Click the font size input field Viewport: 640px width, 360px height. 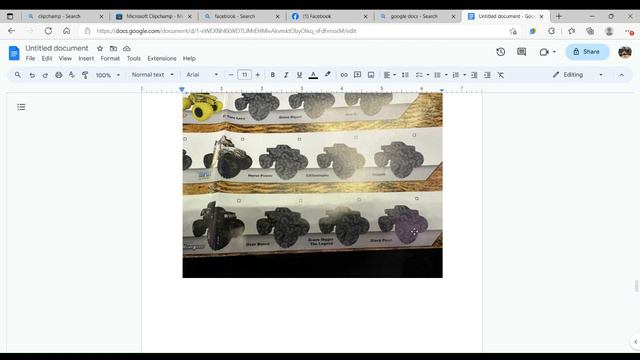(244, 75)
